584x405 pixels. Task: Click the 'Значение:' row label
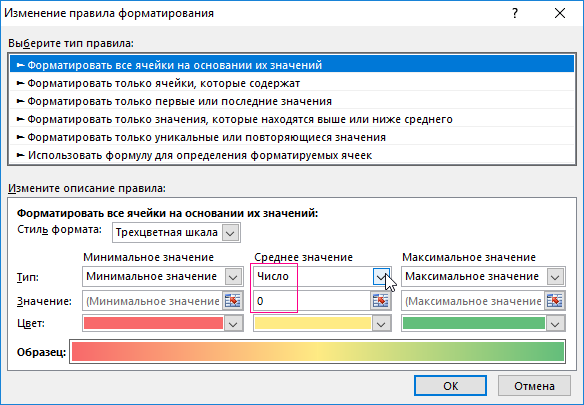(x=44, y=301)
